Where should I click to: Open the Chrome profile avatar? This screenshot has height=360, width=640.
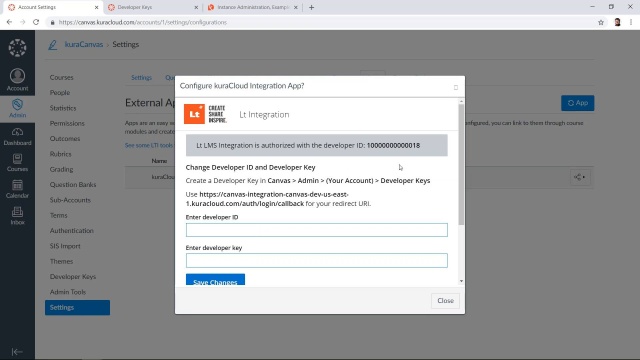617,22
